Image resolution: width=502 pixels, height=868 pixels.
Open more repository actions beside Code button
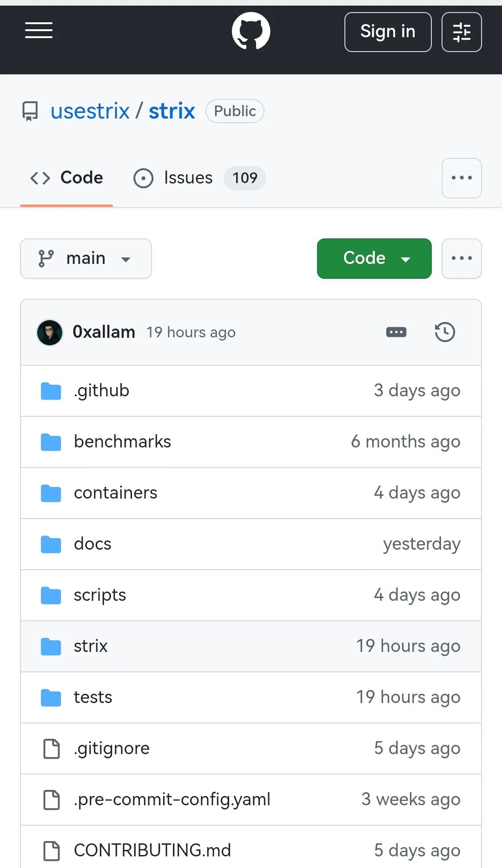462,258
